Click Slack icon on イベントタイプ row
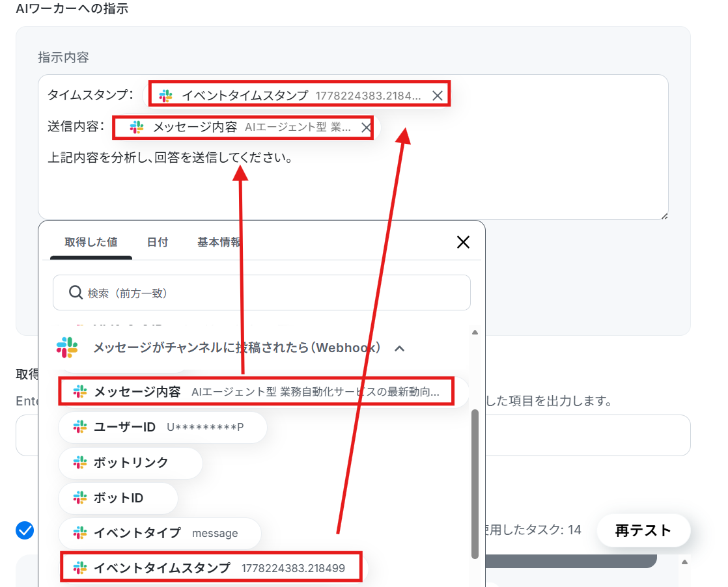This screenshot has height=587, width=728. 80,533
